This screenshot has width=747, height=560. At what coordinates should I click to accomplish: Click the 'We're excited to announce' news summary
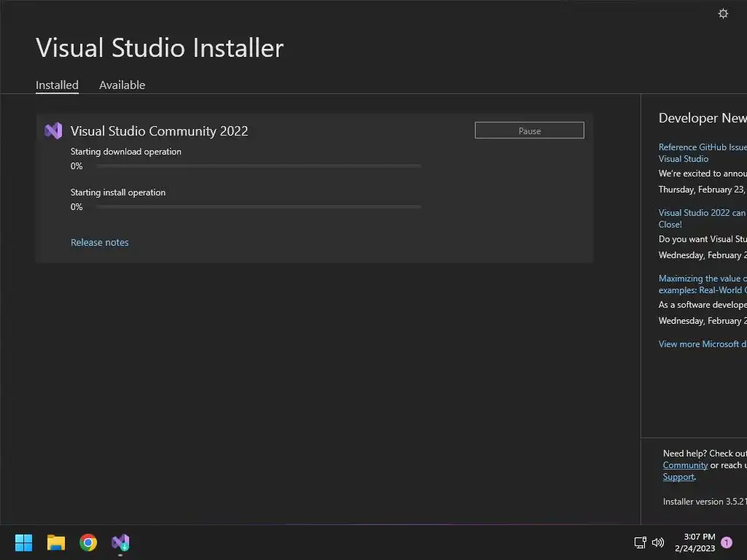coord(703,174)
